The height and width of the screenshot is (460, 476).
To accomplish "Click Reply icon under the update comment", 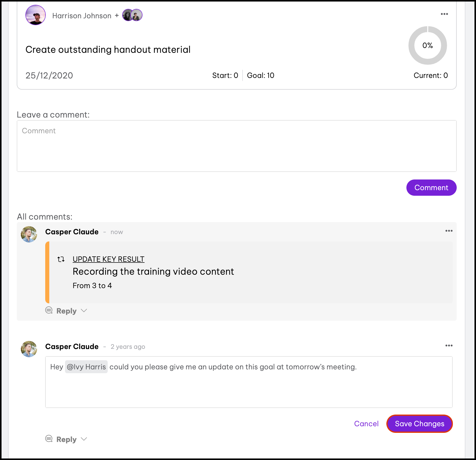I will click(x=49, y=310).
